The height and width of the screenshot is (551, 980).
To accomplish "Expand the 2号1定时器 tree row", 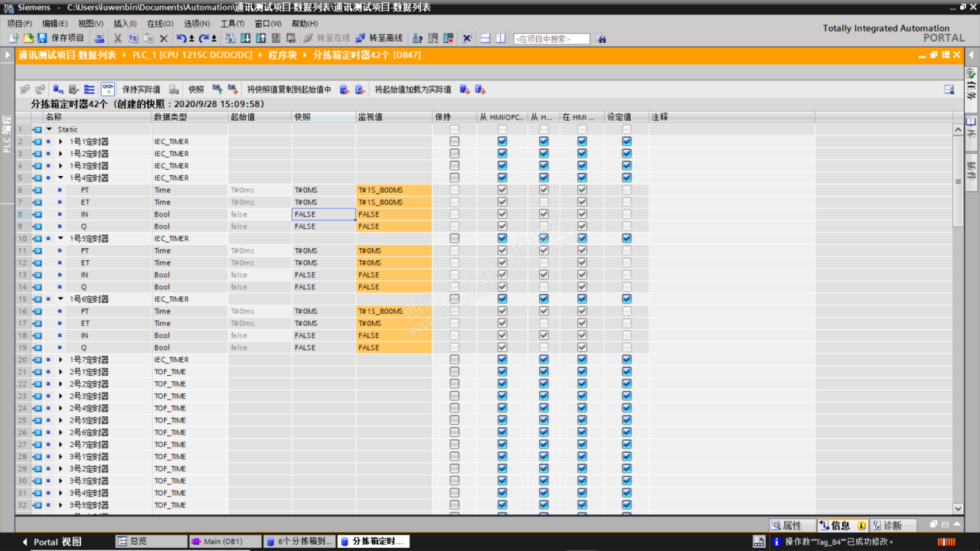I will tap(60, 372).
